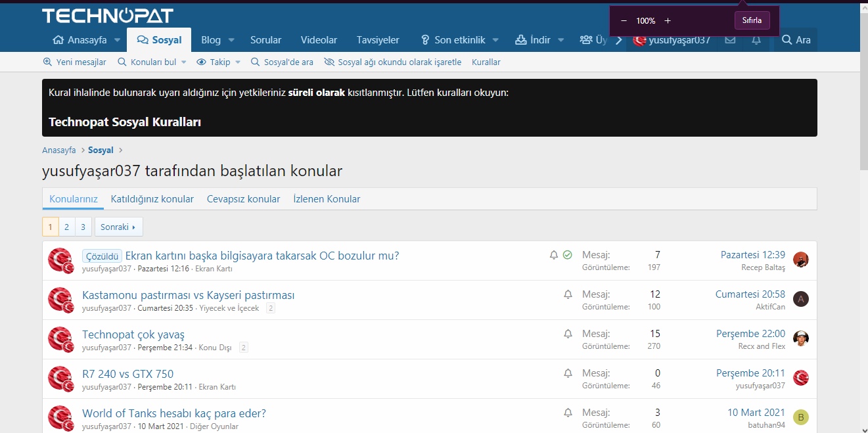Viewport: 868px width, 433px height.
Task: Open the Konu Dışı forum link
Action: 216,348
